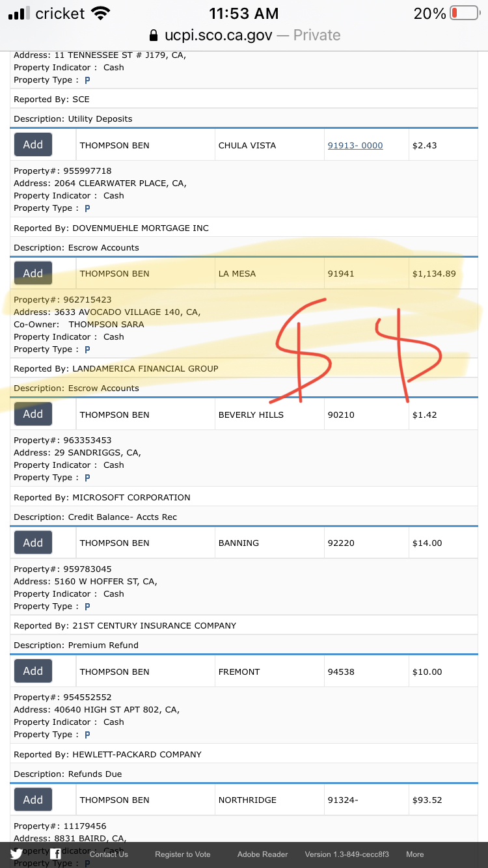The height and width of the screenshot is (868, 488).
Task: Select Property# 955997718
Action: coord(62,171)
